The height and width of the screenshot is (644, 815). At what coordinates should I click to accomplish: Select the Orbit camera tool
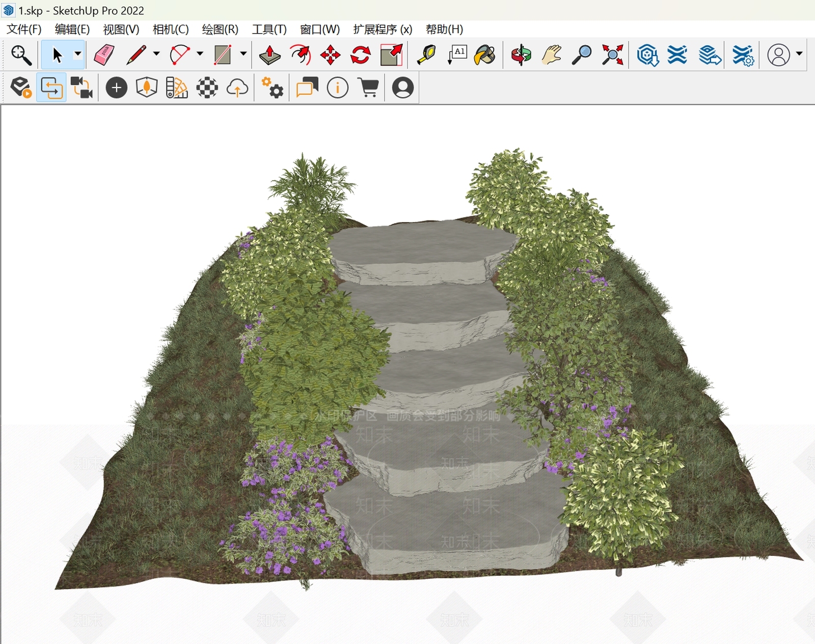click(x=521, y=55)
